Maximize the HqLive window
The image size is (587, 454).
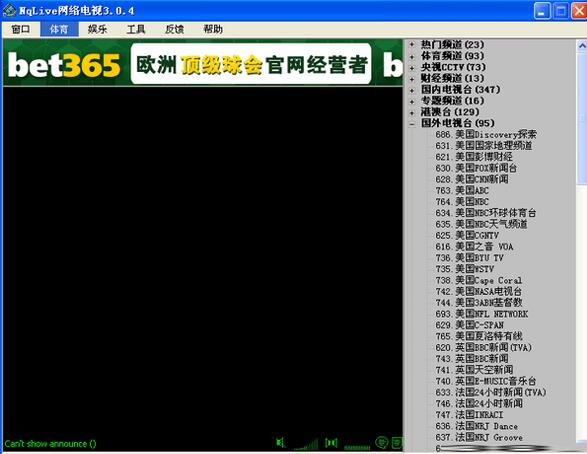click(x=560, y=11)
